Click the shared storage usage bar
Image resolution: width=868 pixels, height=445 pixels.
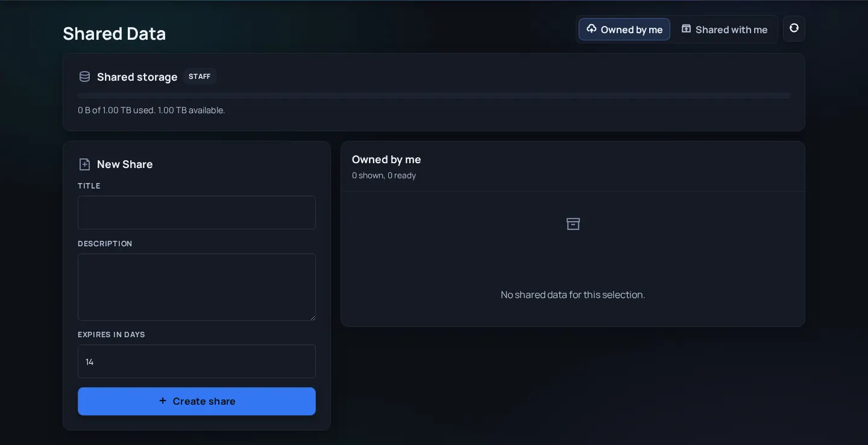[434, 95]
